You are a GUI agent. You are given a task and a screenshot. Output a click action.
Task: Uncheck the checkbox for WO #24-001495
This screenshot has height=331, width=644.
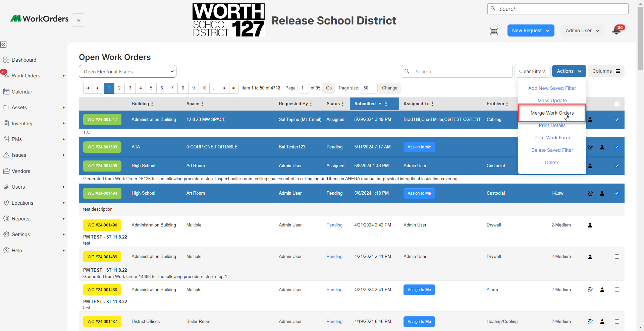[617, 166]
